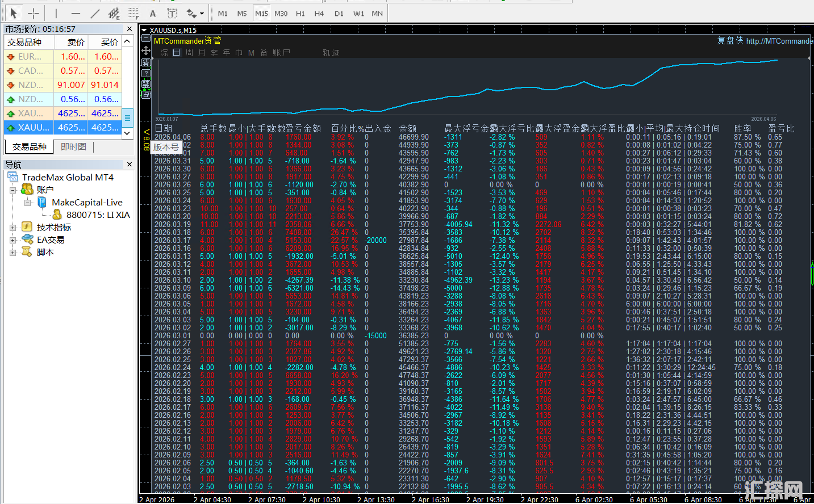Image resolution: width=814 pixels, height=504 pixels.
Task: Select the crosshair cursor tool
Action: [x=34, y=13]
